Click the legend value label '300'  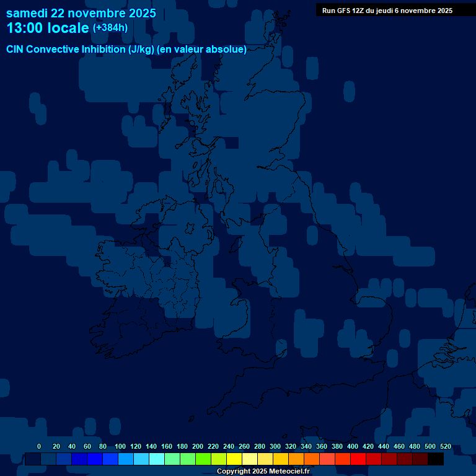275,446
